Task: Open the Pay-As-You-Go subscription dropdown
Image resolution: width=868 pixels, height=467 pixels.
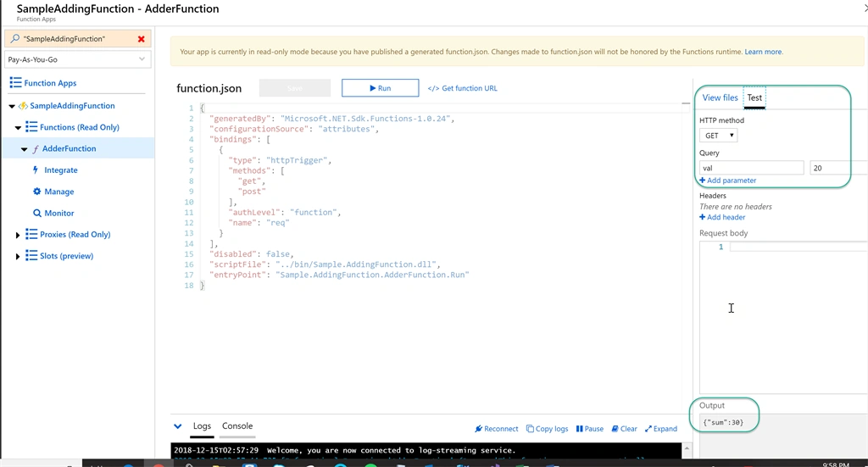Action: (76, 59)
